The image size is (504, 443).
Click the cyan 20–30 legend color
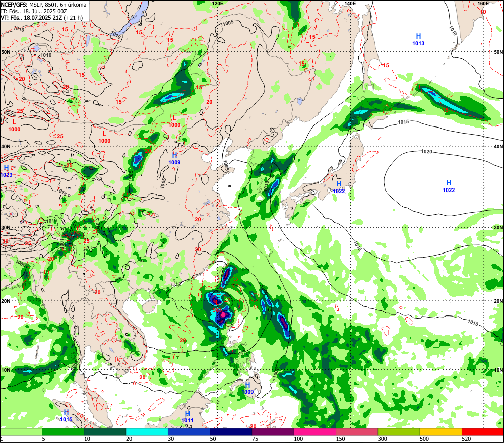point(147,432)
